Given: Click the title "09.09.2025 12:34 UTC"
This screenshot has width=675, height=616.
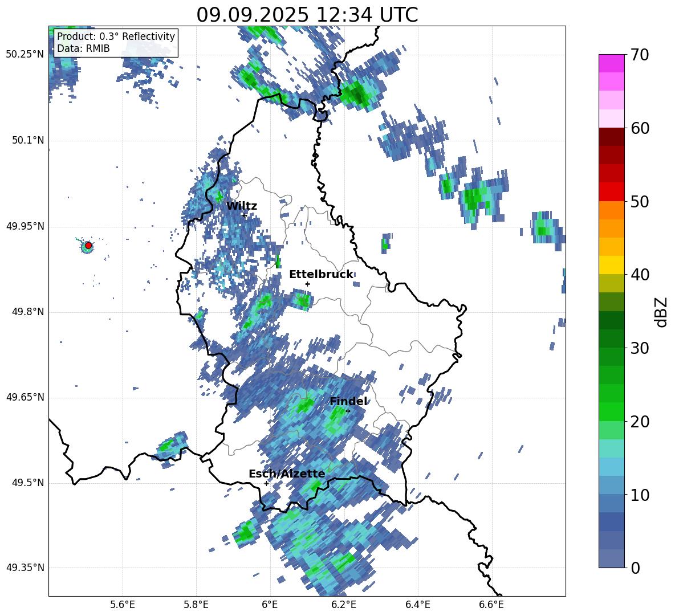Looking at the screenshot, I should (x=307, y=15).
